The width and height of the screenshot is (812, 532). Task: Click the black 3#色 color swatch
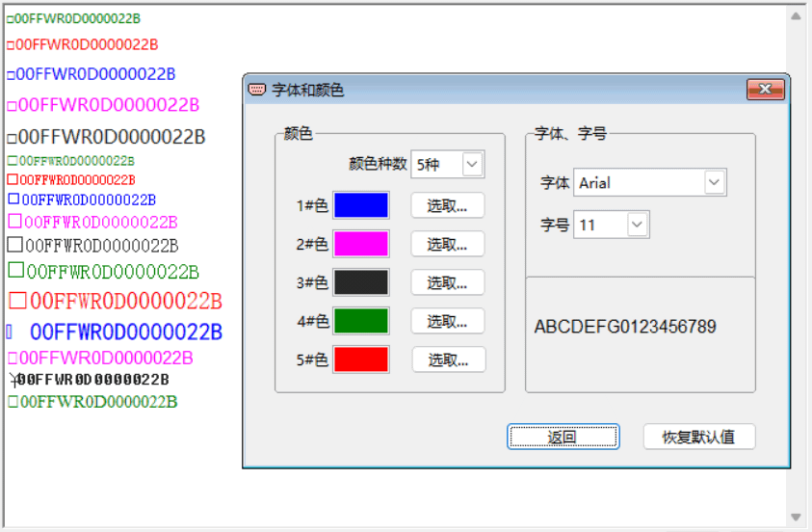[361, 282]
